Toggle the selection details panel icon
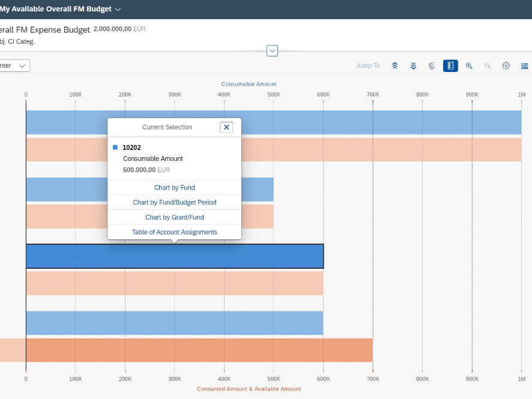The image size is (532, 399). click(x=450, y=66)
